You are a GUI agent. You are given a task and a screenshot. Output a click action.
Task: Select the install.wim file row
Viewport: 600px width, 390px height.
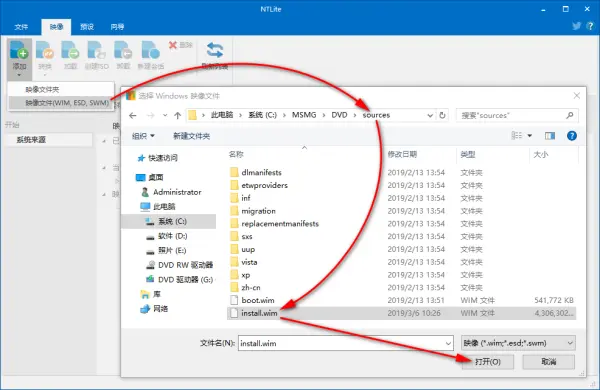[x=401, y=313]
